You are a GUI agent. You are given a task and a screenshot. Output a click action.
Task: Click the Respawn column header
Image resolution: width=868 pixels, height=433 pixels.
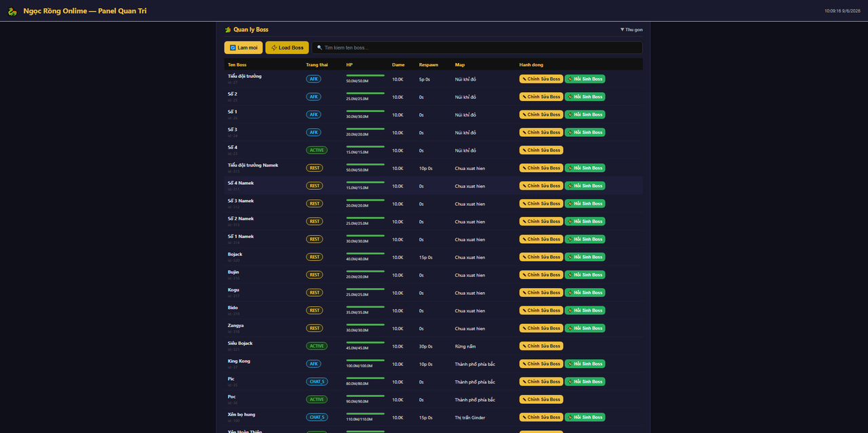pos(429,65)
